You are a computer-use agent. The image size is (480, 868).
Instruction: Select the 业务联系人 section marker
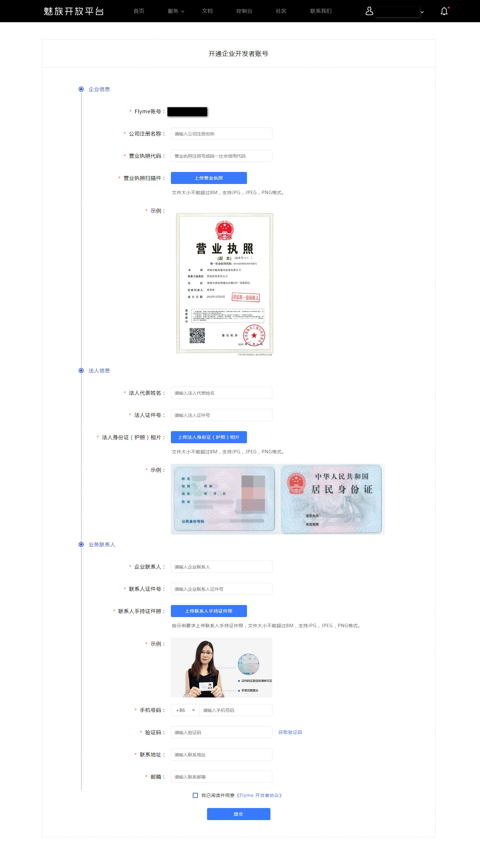tap(81, 544)
